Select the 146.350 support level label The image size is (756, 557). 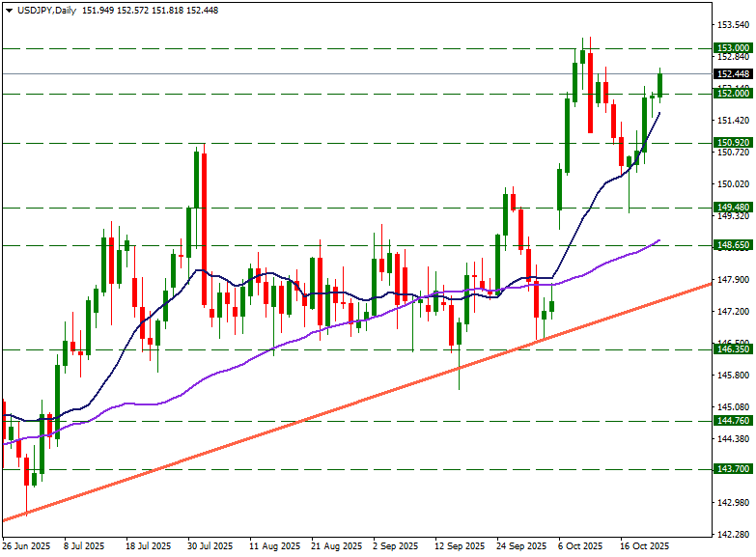(x=734, y=349)
